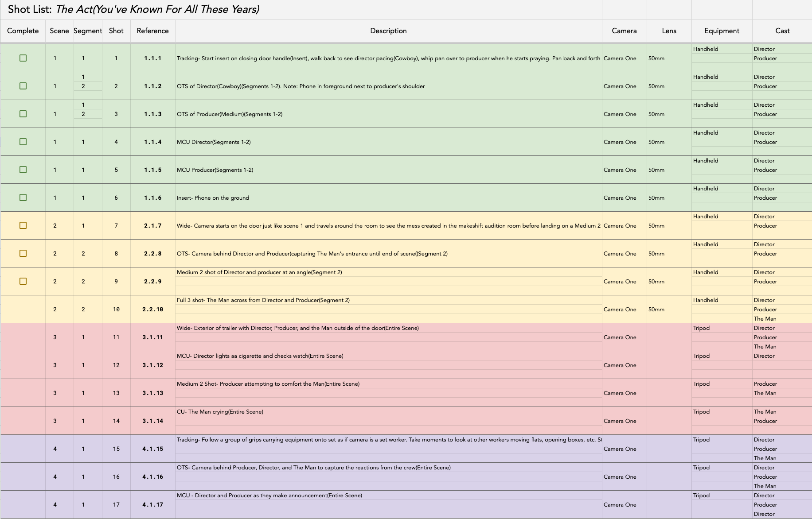Image resolution: width=812 pixels, height=519 pixels.
Task: Select the 'CU- The Man crying' description
Action: [388, 411]
